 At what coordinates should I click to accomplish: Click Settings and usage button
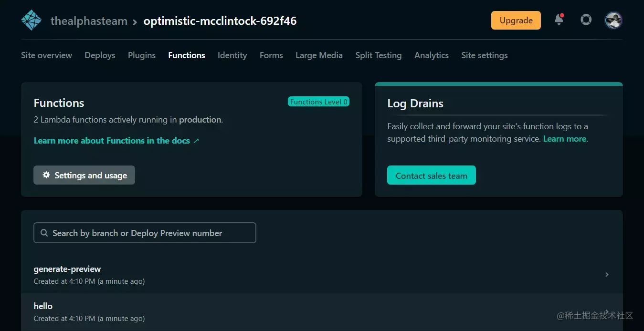pos(84,175)
